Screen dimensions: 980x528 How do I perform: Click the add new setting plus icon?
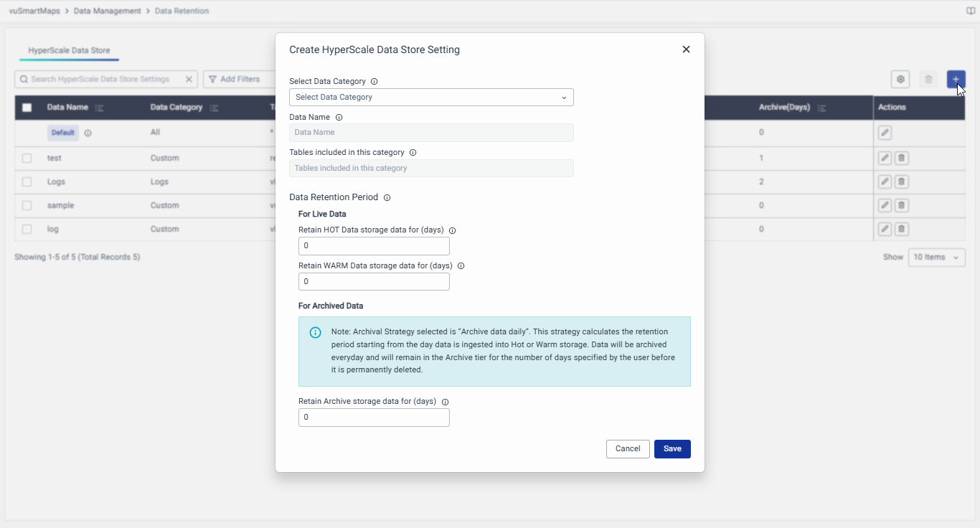(956, 79)
